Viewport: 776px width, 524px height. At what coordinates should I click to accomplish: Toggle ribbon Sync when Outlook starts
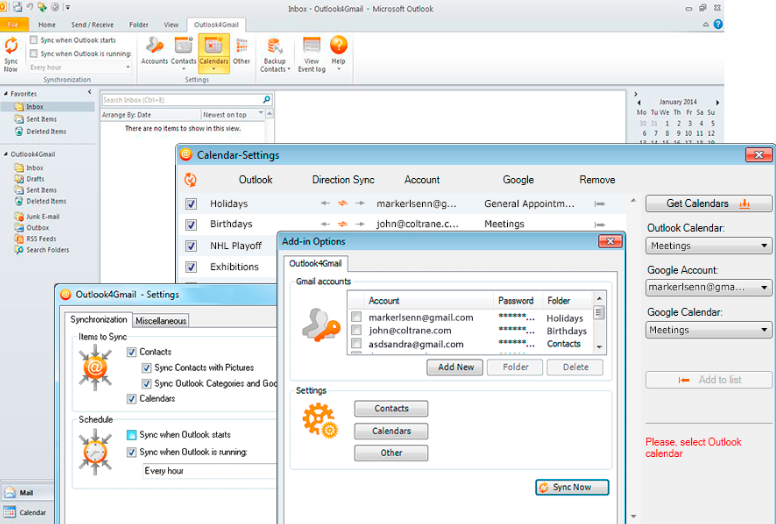pos(34,40)
